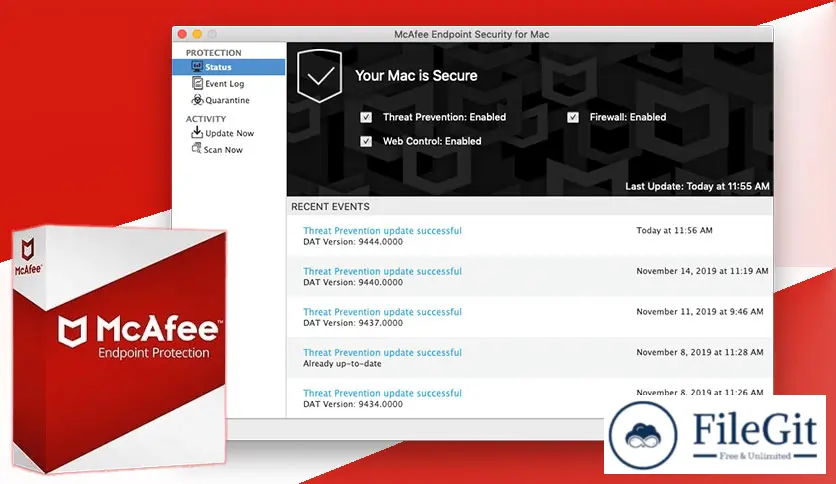Click window title 'McAfee Endpoint Security for Mac'

click(472, 34)
